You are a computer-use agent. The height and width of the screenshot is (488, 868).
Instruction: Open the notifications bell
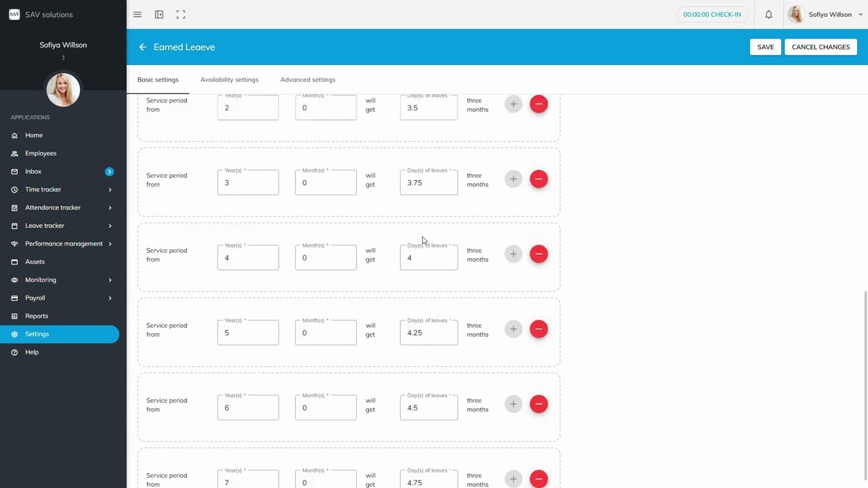coord(768,14)
